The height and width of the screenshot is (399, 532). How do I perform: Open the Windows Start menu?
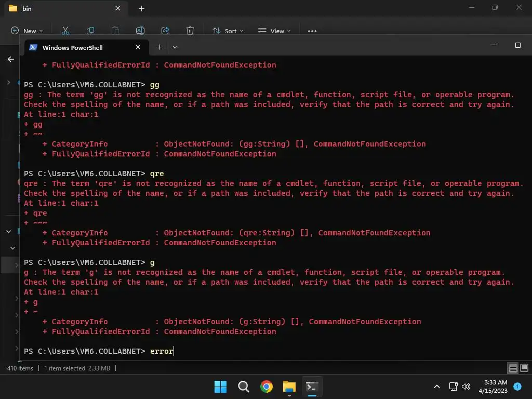coord(220,387)
